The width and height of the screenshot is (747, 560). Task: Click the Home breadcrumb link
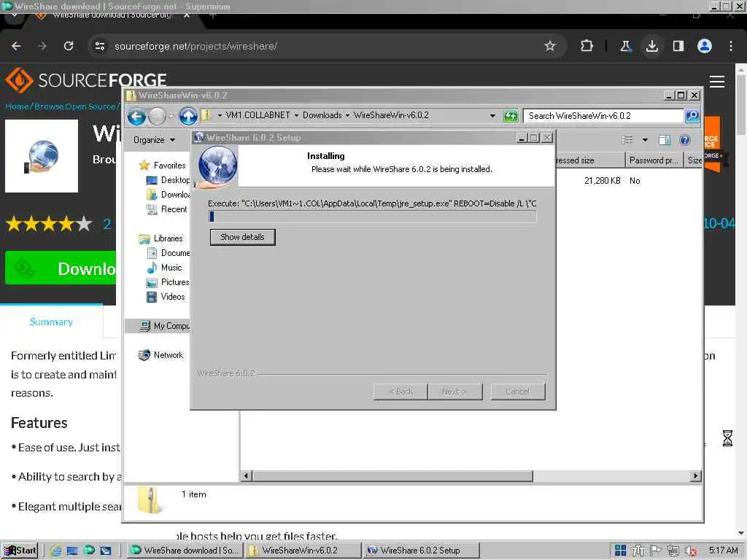pos(18,106)
